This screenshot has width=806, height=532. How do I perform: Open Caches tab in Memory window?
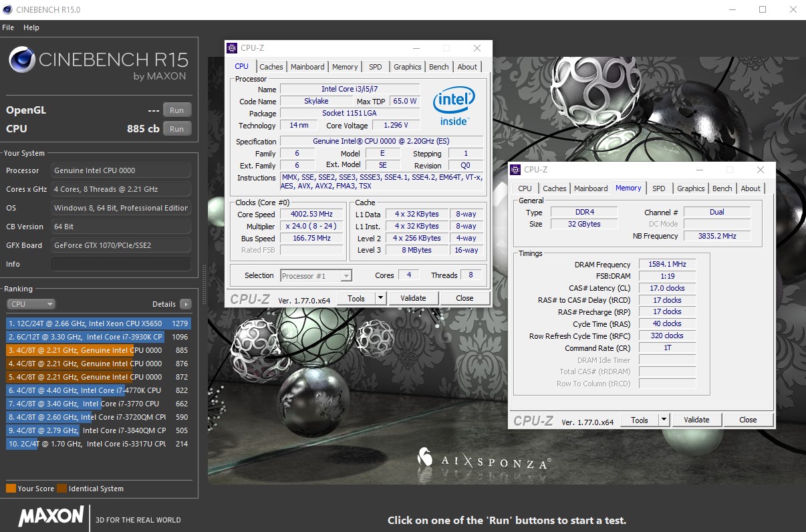pyautogui.click(x=555, y=188)
